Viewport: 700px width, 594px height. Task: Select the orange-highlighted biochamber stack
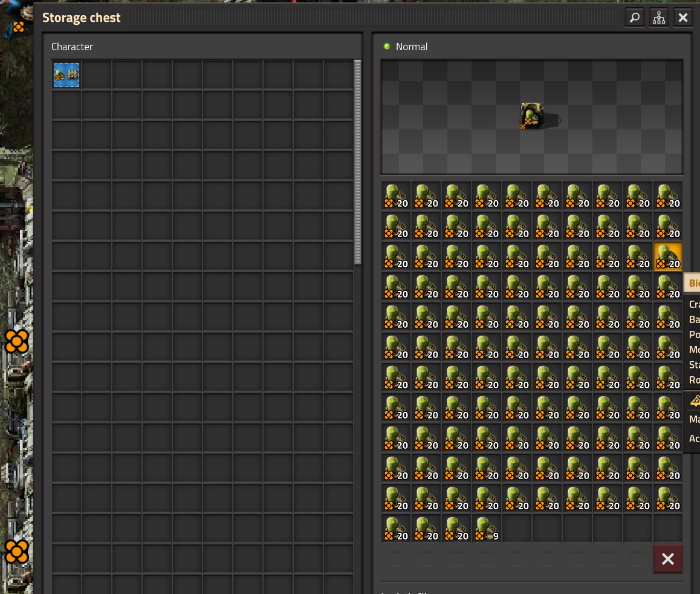pyautogui.click(x=668, y=256)
